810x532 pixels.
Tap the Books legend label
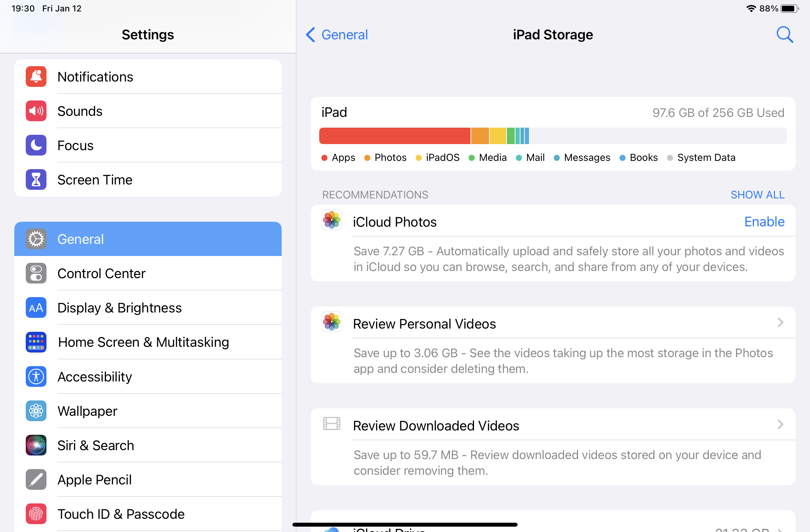click(x=643, y=158)
